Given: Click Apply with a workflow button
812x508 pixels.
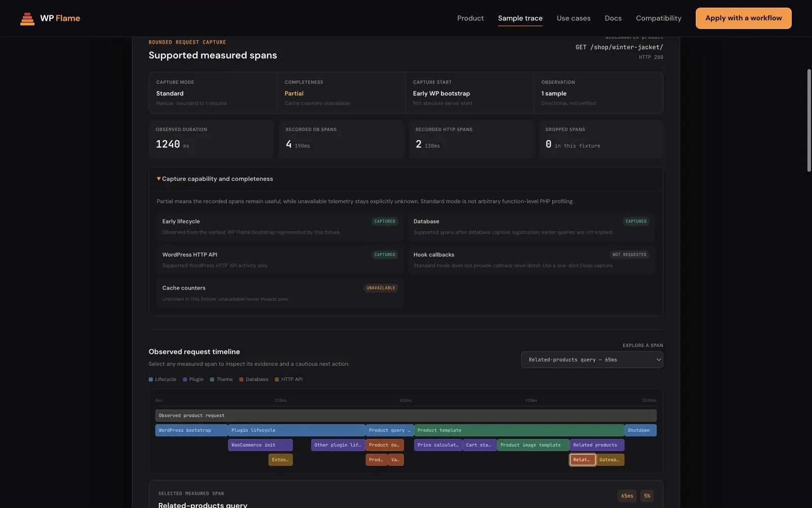Looking at the screenshot, I should click(743, 18).
